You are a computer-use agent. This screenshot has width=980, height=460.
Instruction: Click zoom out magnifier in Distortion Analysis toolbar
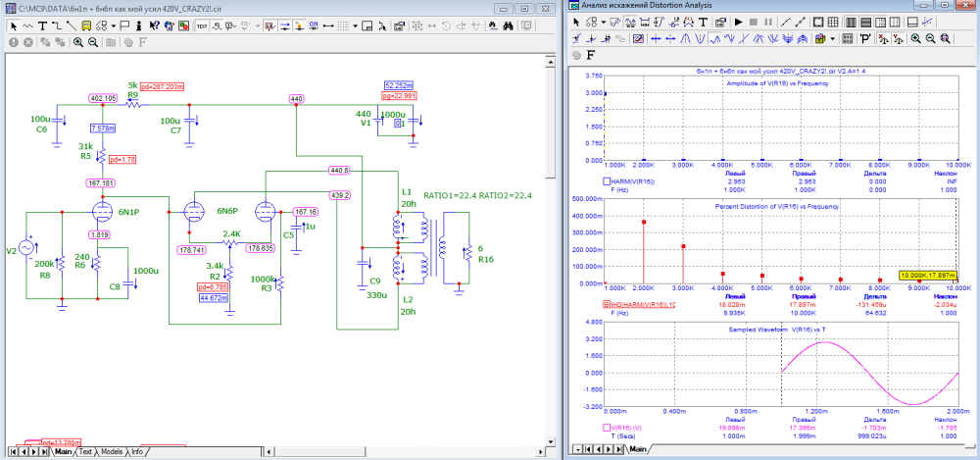931,39
